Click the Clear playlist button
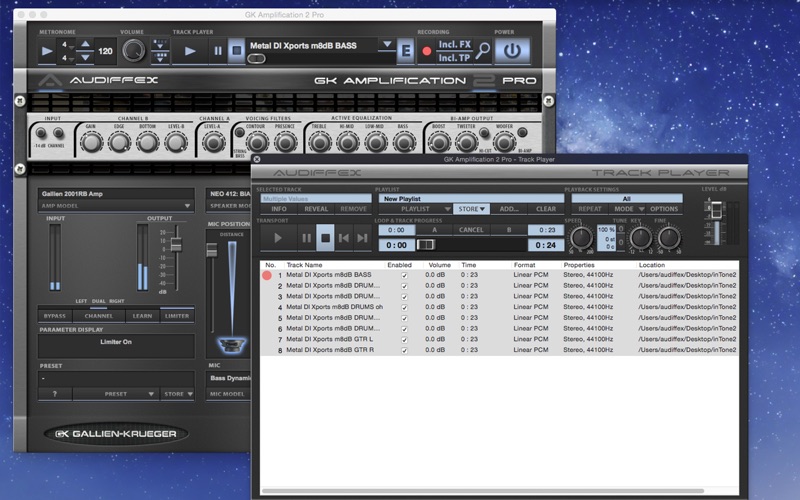 click(x=545, y=209)
